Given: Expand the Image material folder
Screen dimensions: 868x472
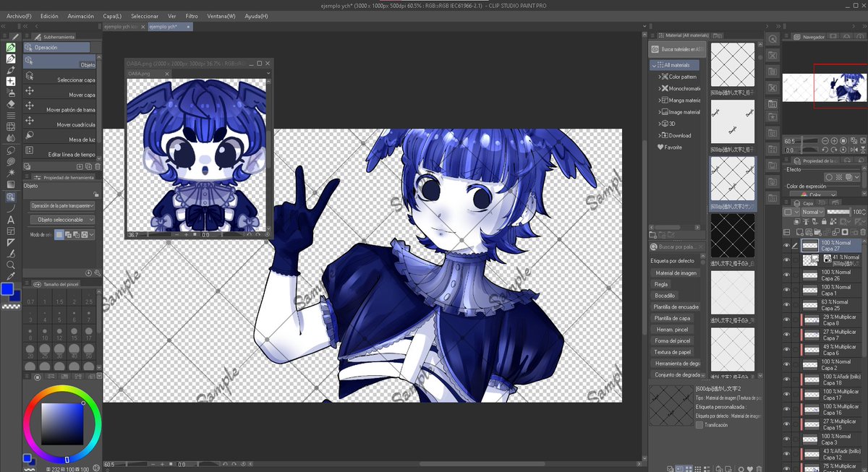Looking at the screenshot, I should pyautogui.click(x=659, y=112).
